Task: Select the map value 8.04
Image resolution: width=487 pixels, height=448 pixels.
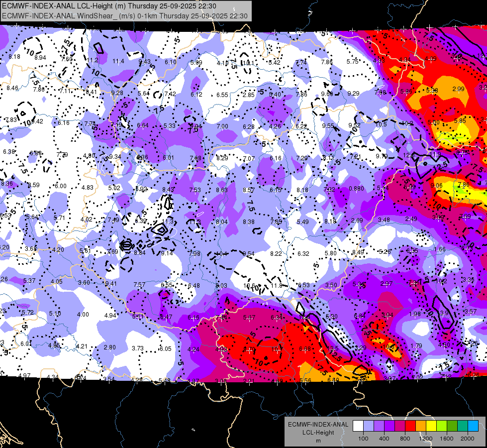Action: 222,222
